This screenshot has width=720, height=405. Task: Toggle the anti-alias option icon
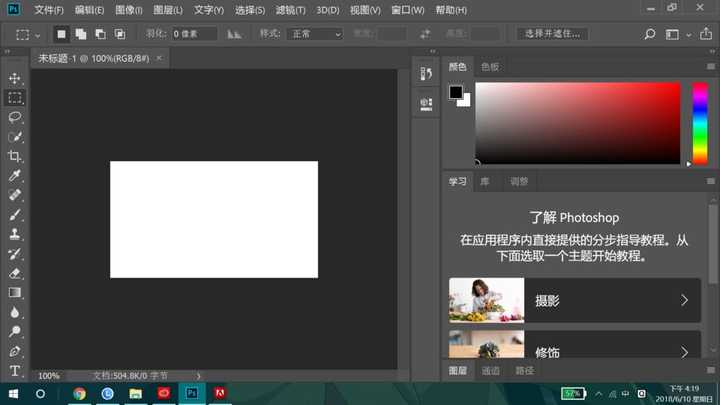click(234, 34)
